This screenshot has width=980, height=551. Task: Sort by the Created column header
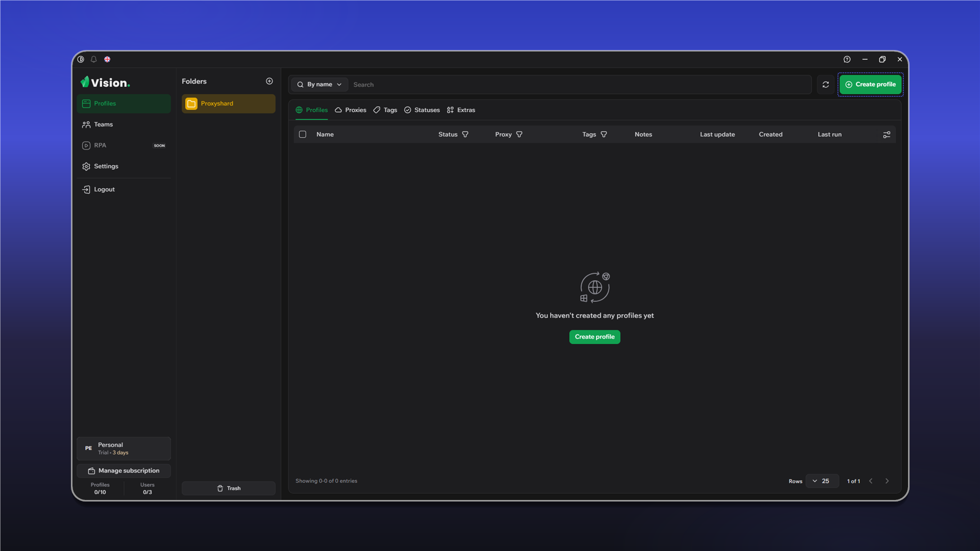770,135
